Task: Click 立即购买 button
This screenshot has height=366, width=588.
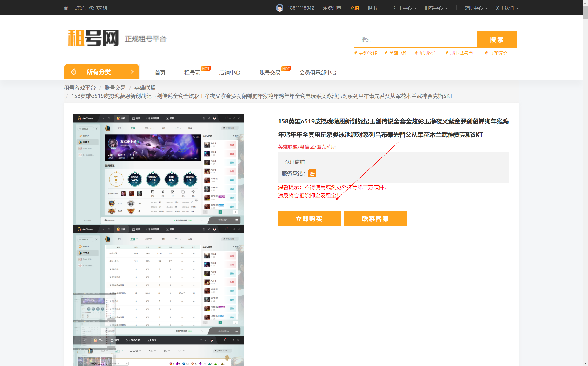Action: (x=309, y=218)
